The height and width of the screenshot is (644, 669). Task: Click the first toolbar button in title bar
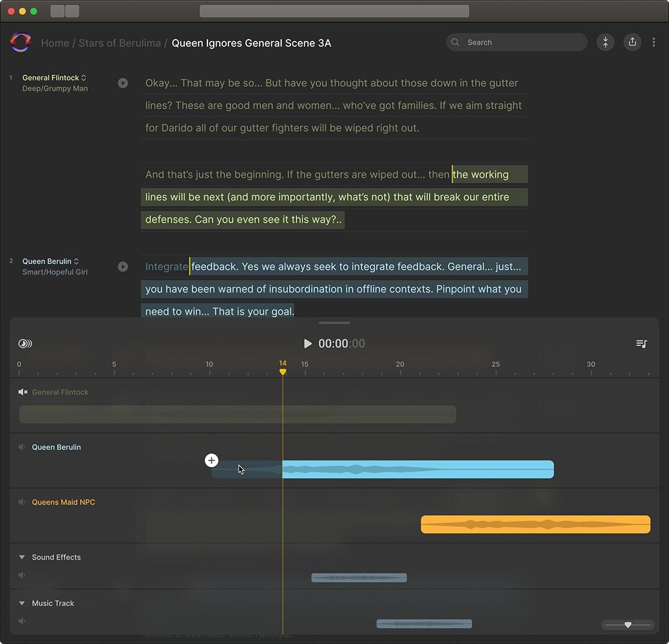[57, 11]
